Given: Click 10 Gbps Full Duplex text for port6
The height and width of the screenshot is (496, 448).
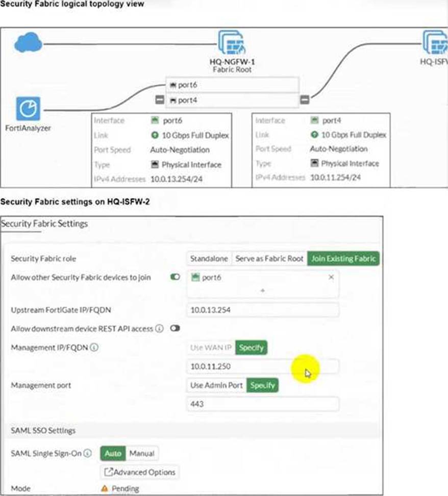Looking at the screenshot, I should pos(195,135).
